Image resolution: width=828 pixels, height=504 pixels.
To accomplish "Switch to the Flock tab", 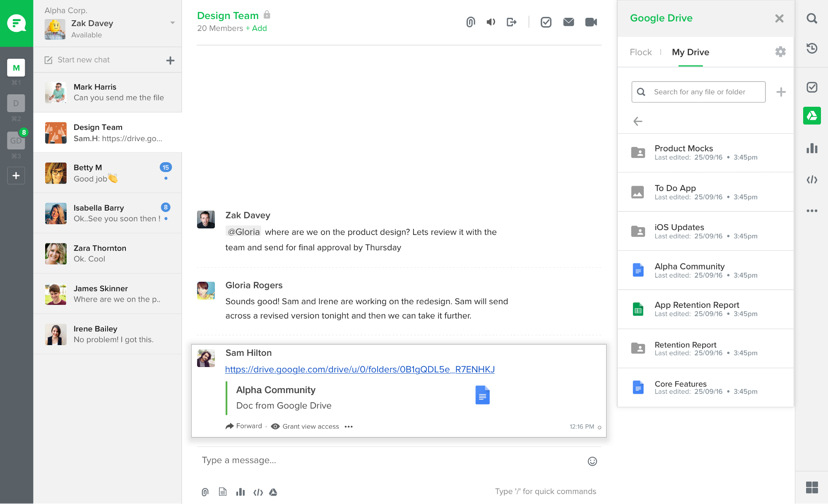I will (x=640, y=52).
